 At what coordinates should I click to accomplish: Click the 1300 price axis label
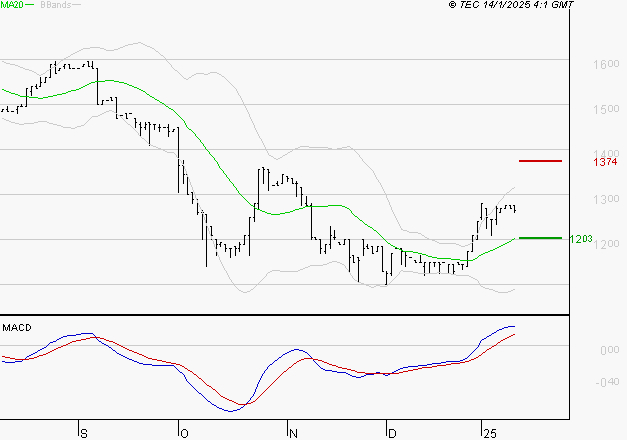coord(606,199)
